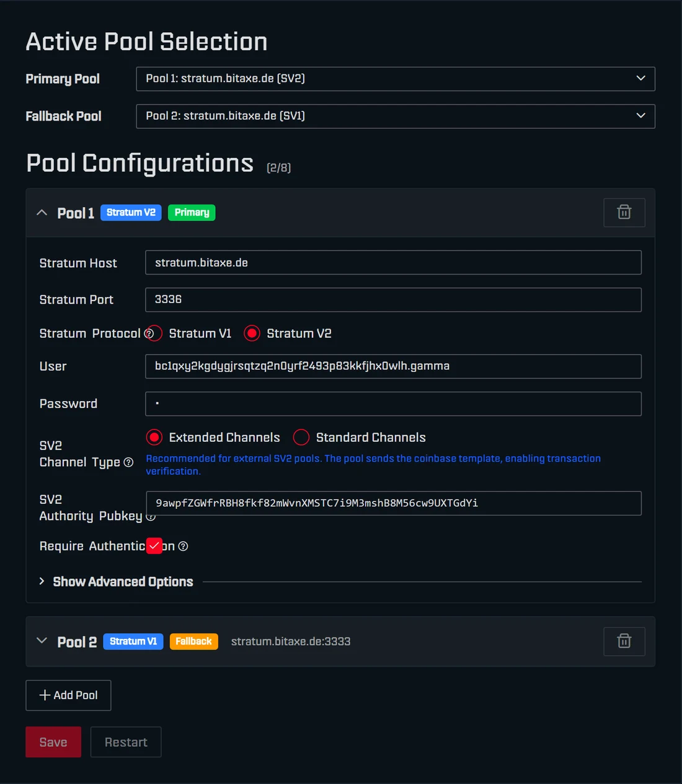The height and width of the screenshot is (784, 682).
Task: Click the Pool 1 header title
Action: tap(76, 213)
